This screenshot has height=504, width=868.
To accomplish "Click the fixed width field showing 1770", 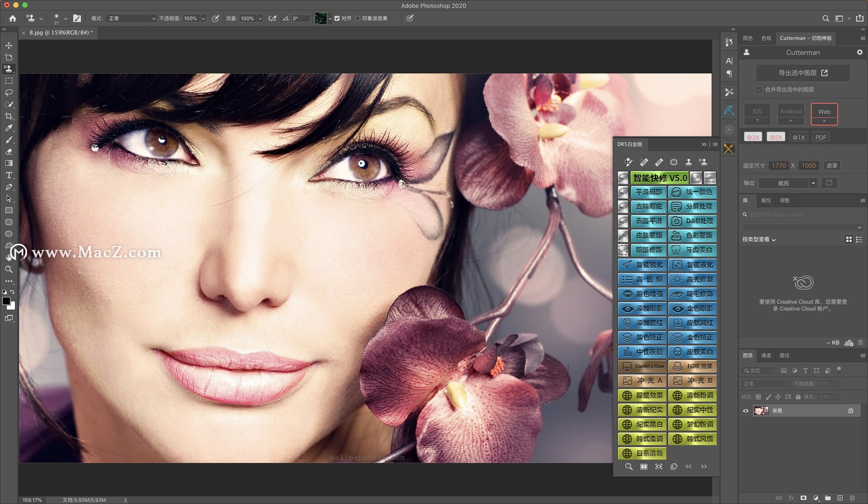I will (778, 165).
